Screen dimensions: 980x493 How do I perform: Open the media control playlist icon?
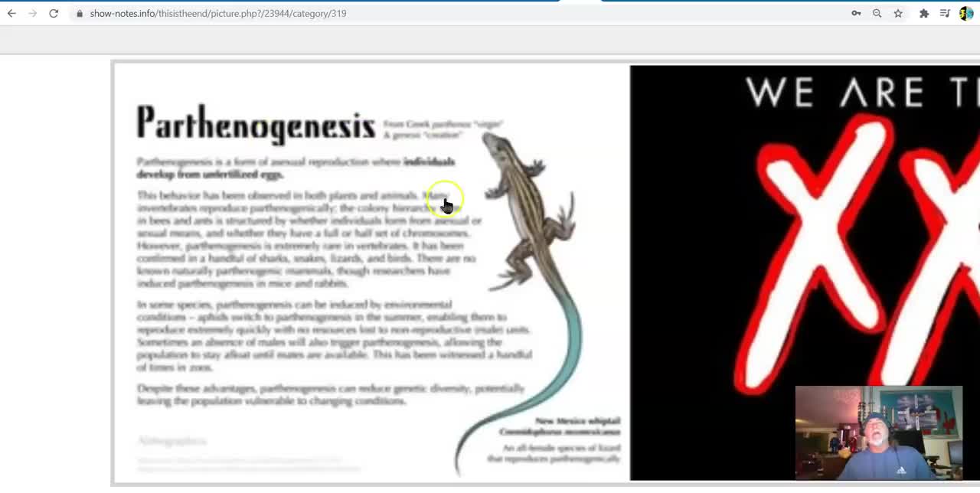(x=946, y=13)
